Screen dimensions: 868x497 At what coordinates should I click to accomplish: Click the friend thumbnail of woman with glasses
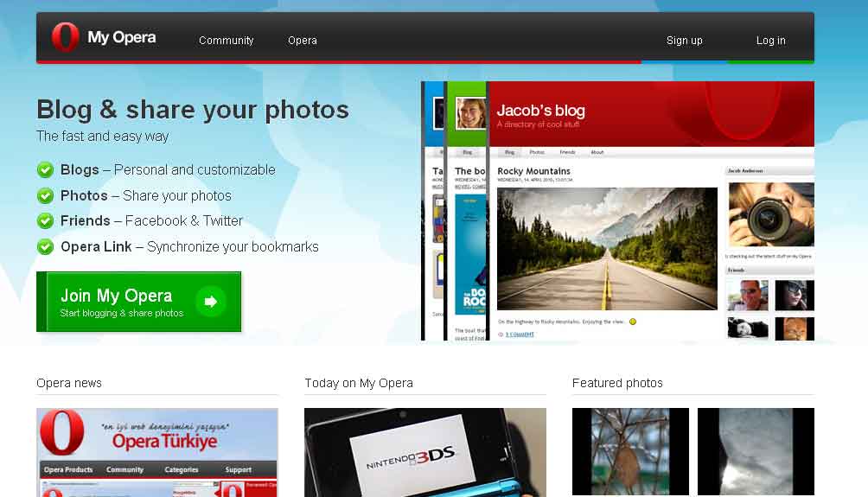tap(795, 295)
